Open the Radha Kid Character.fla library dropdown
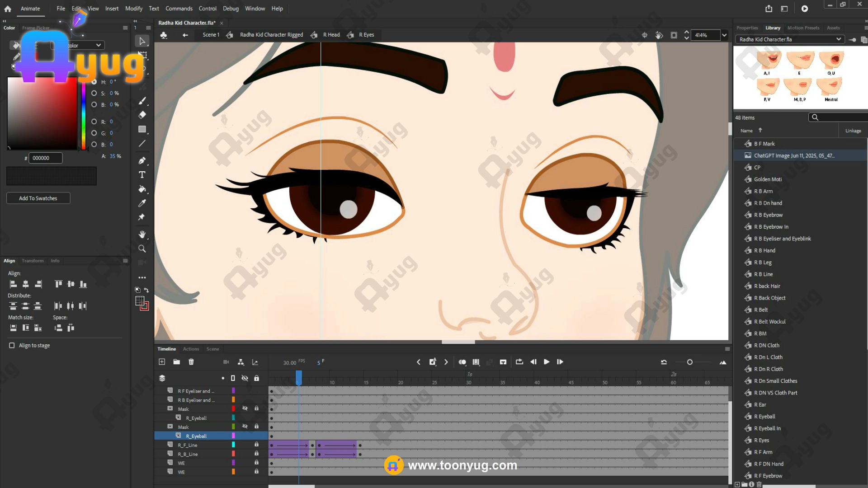Image resolution: width=868 pixels, height=488 pixels. [x=839, y=39]
